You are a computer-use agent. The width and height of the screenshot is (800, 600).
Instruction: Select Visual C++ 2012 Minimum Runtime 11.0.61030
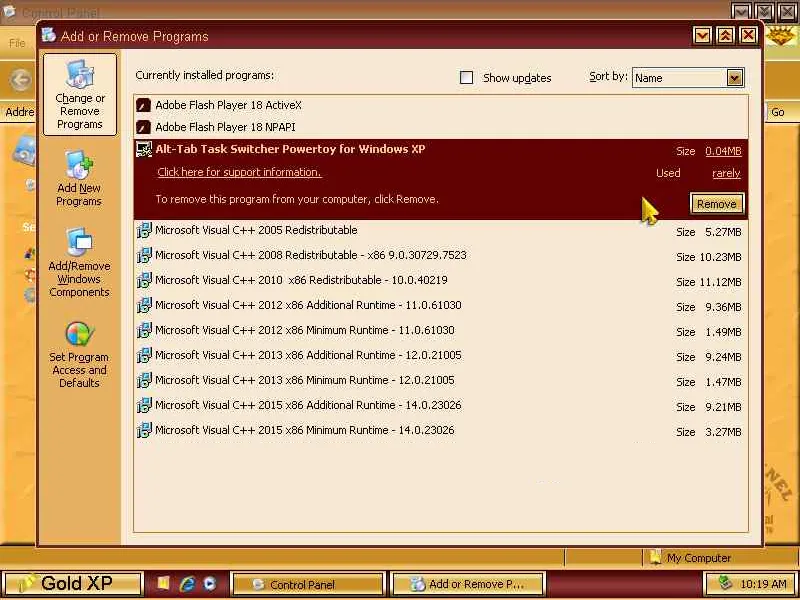tap(441, 331)
